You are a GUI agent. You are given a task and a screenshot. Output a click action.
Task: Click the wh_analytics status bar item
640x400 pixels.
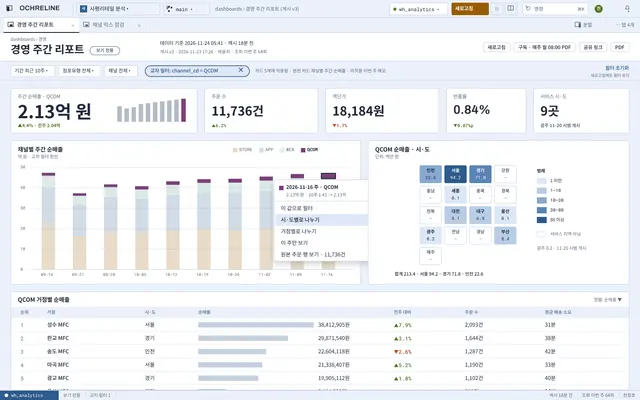coord(29,396)
